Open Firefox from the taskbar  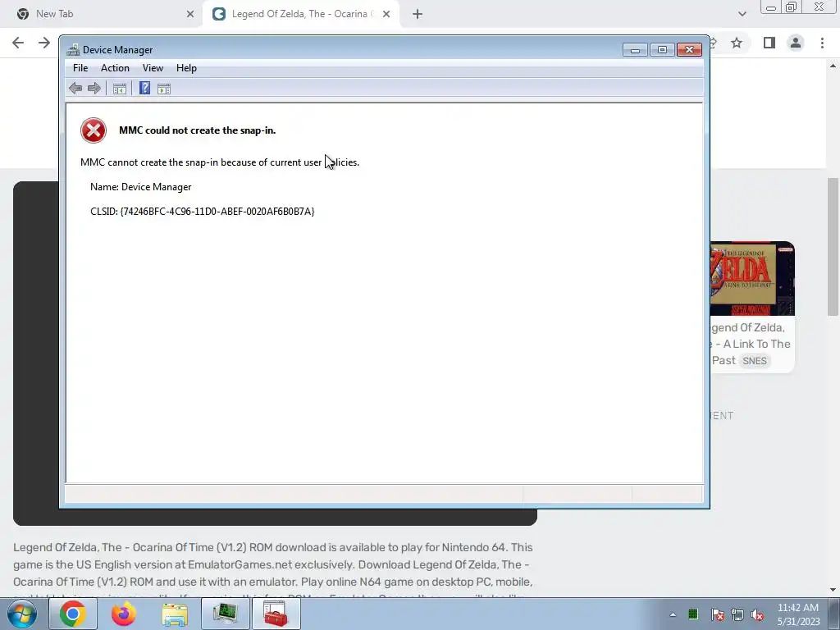pos(124,614)
